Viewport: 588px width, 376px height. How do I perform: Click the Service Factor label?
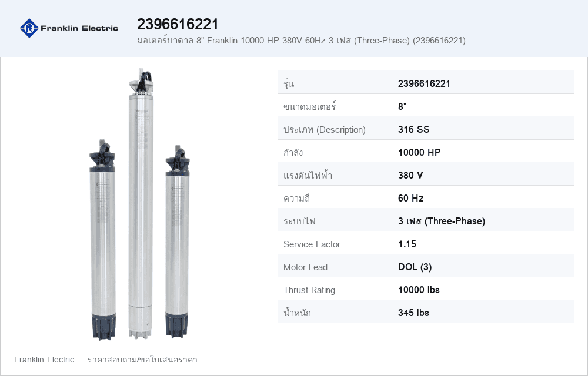(312, 244)
